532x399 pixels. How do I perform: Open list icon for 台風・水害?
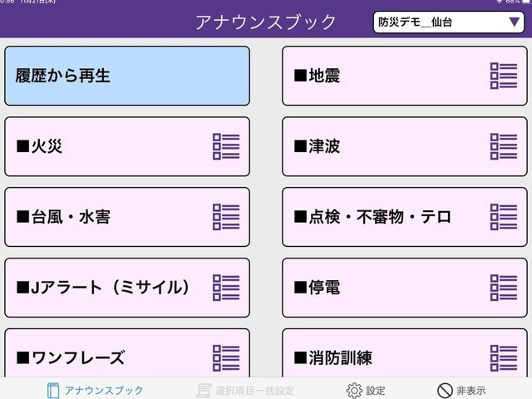(226, 217)
